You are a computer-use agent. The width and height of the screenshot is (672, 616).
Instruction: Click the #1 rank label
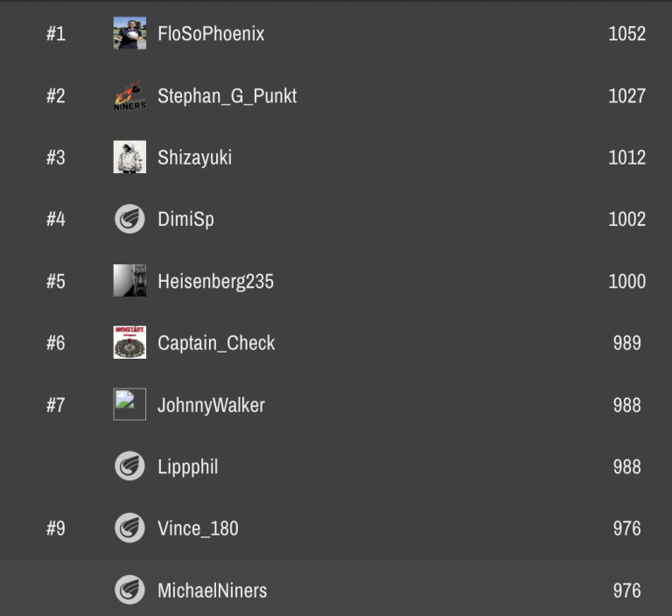point(56,34)
